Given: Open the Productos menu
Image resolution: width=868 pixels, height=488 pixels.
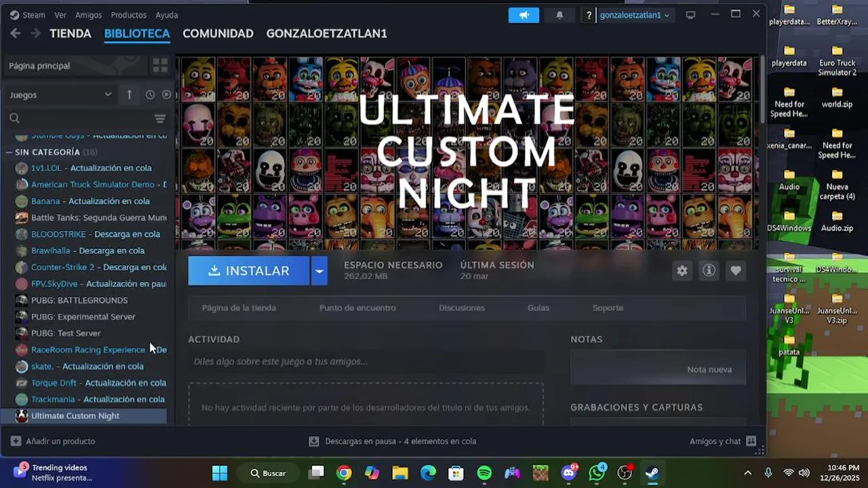Looking at the screenshot, I should tap(128, 15).
